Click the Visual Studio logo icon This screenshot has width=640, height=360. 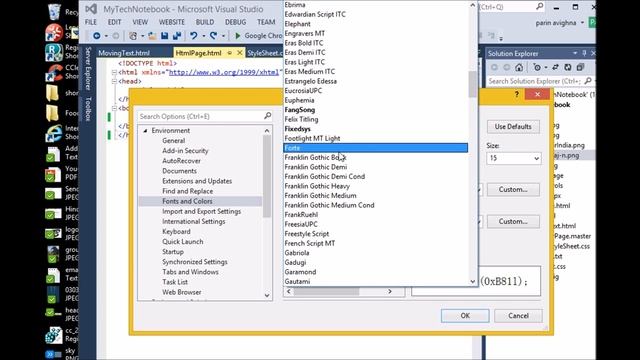[x=91, y=9]
